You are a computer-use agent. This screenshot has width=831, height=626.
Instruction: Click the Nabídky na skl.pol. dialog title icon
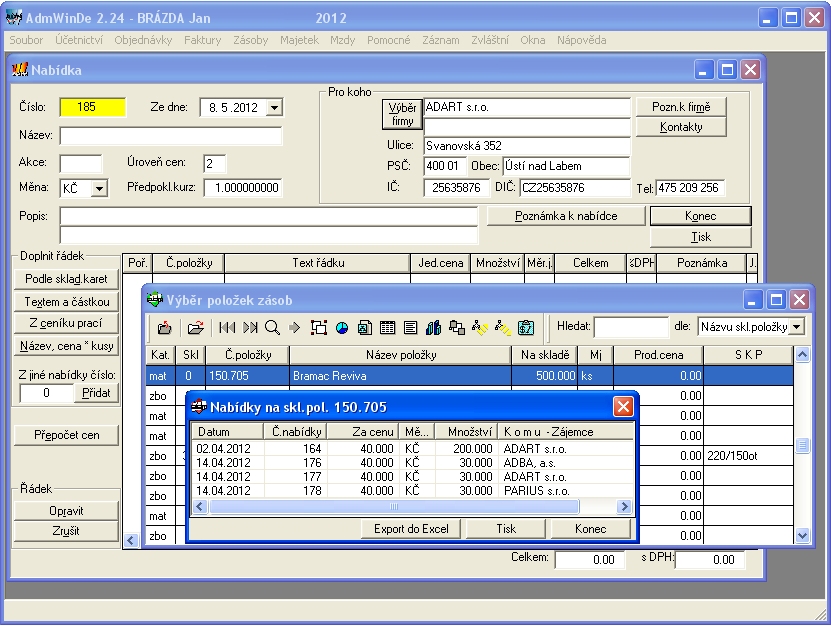coord(198,407)
